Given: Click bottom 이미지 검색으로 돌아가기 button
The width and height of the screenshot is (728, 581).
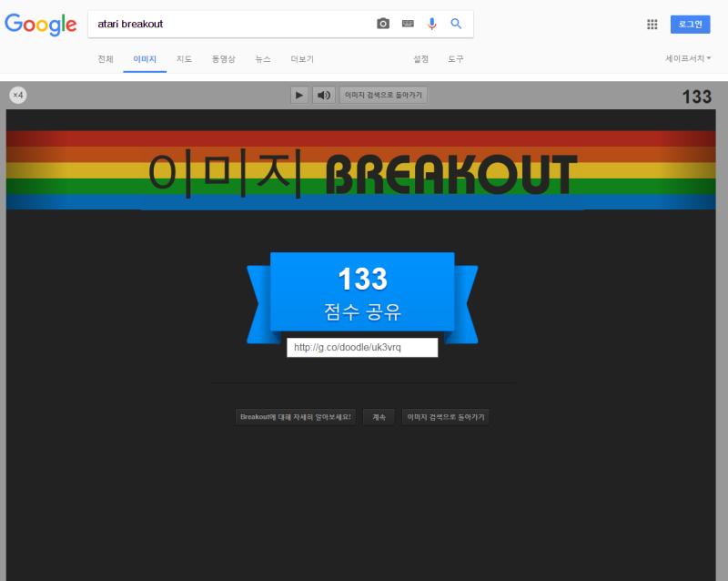Looking at the screenshot, I should (x=446, y=417).
